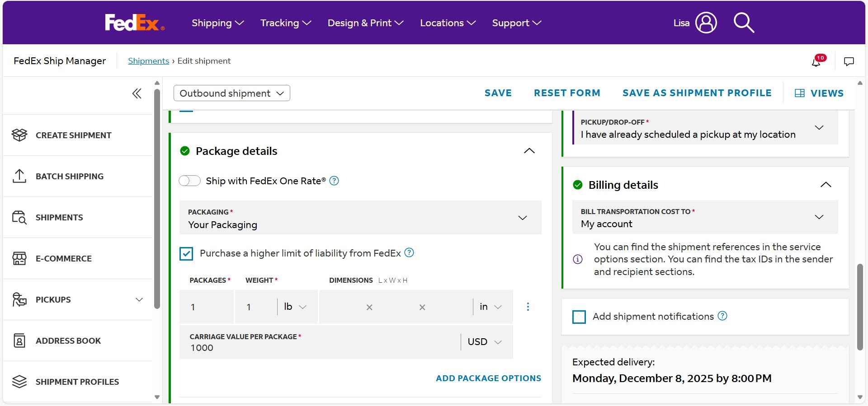
Task: Open the Outbound shipment dropdown
Action: (x=231, y=93)
